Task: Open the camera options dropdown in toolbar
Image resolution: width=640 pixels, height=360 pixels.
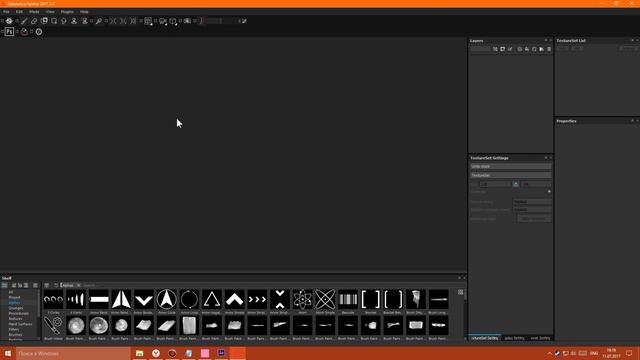Action: [x=163, y=21]
